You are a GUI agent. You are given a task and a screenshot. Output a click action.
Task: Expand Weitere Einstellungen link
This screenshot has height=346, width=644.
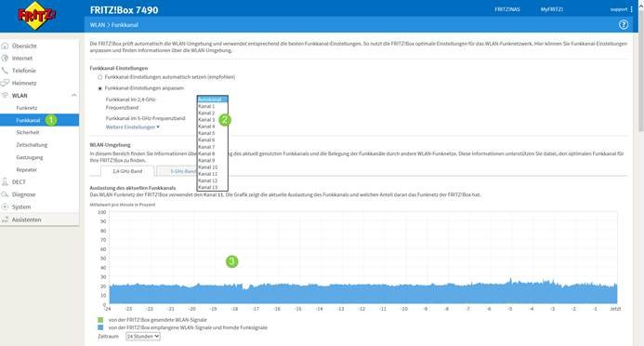pyautogui.click(x=133, y=127)
